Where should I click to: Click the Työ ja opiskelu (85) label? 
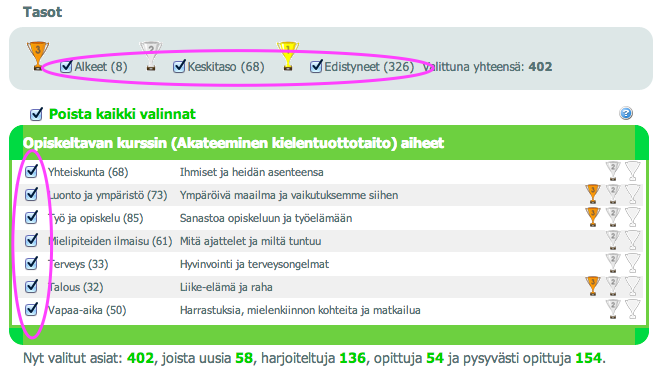[x=95, y=218]
